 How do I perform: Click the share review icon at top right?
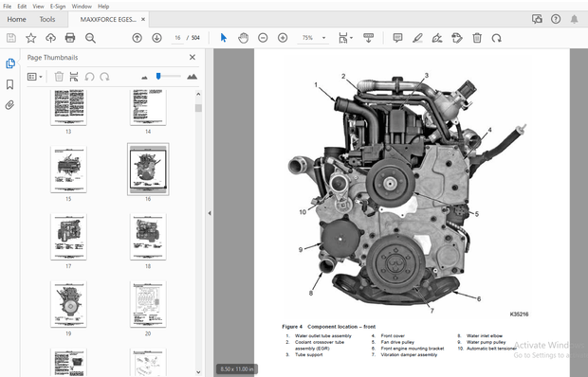537,19
